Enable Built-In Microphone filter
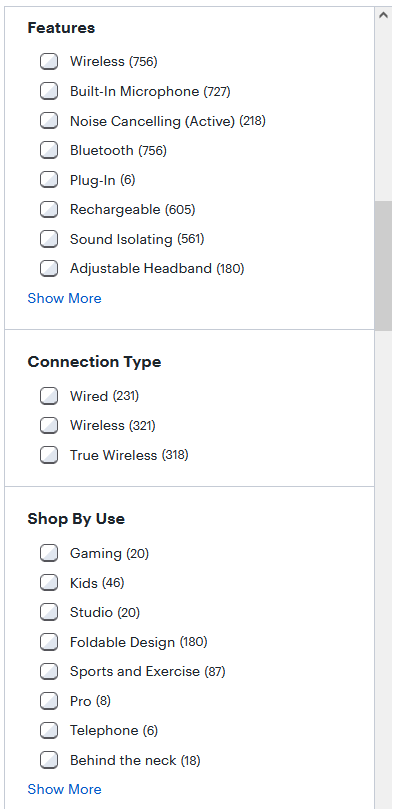Viewport: 396px width, 809px height. tap(49, 91)
